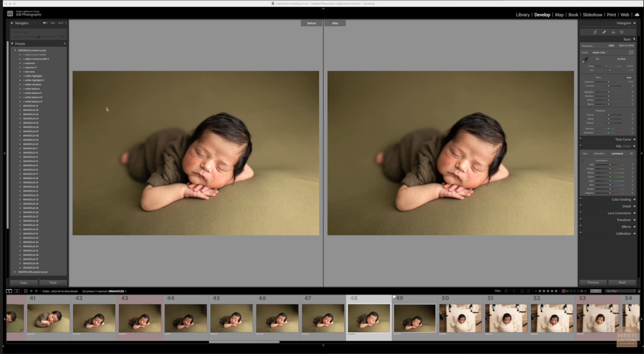Expand the SNOWFLAKE presets by jess folder
This screenshot has height=354, width=644.
coord(15,272)
